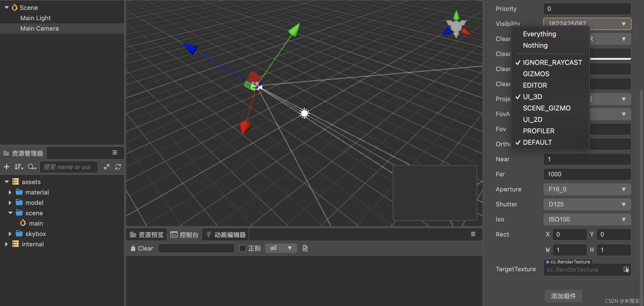This screenshot has width=644, height=306.
Task: Uncheck the UI_3D visibility layer
Action: click(532, 97)
